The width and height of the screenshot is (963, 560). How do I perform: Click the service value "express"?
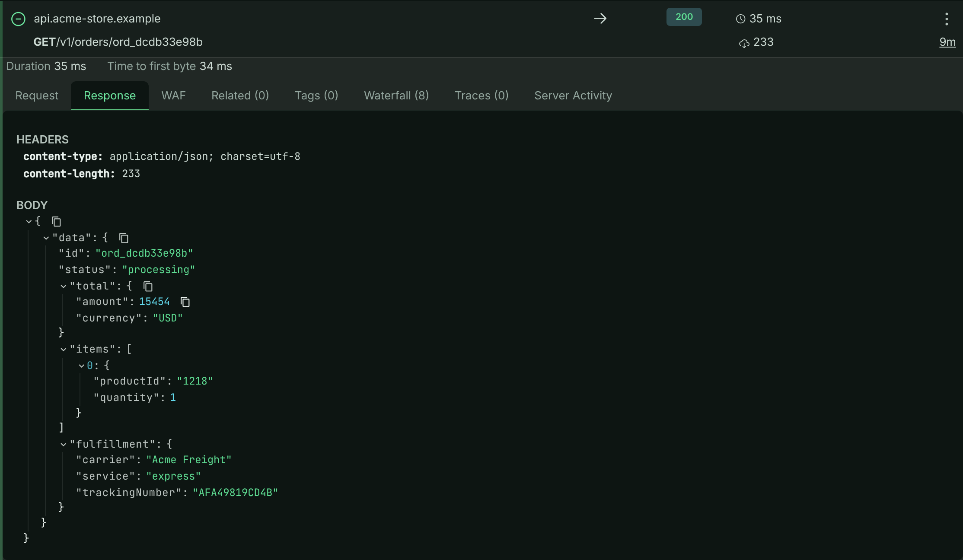173,476
